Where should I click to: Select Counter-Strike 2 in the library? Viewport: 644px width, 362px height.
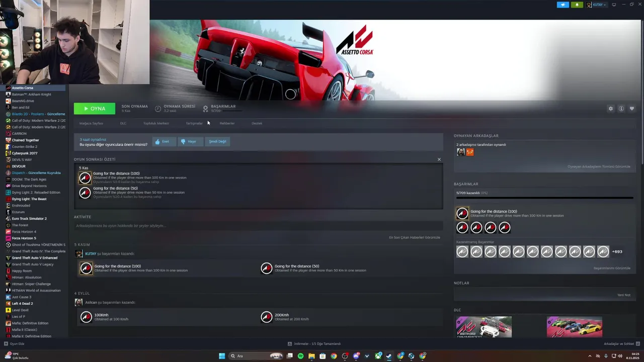tap(25, 147)
